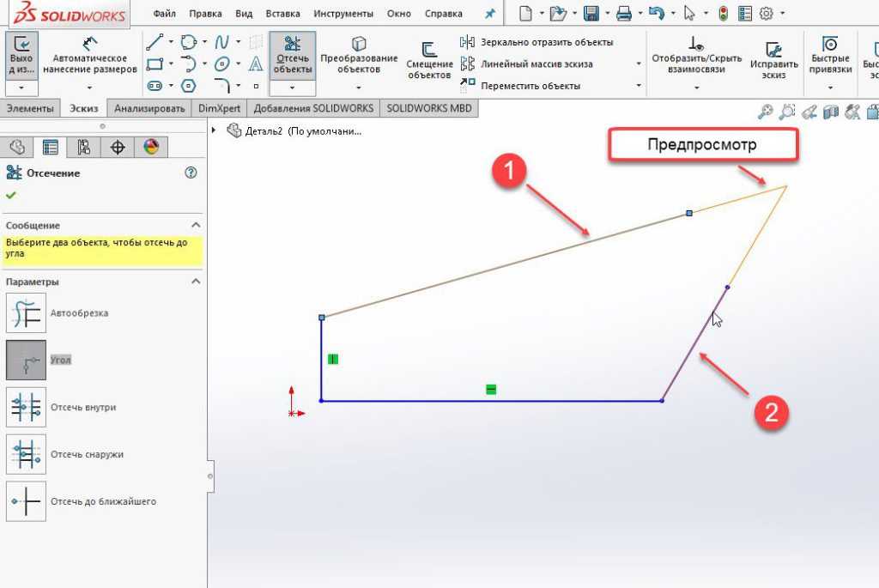This screenshot has width=879, height=588.
Task: Select the Line sketch tool
Action: [155, 42]
